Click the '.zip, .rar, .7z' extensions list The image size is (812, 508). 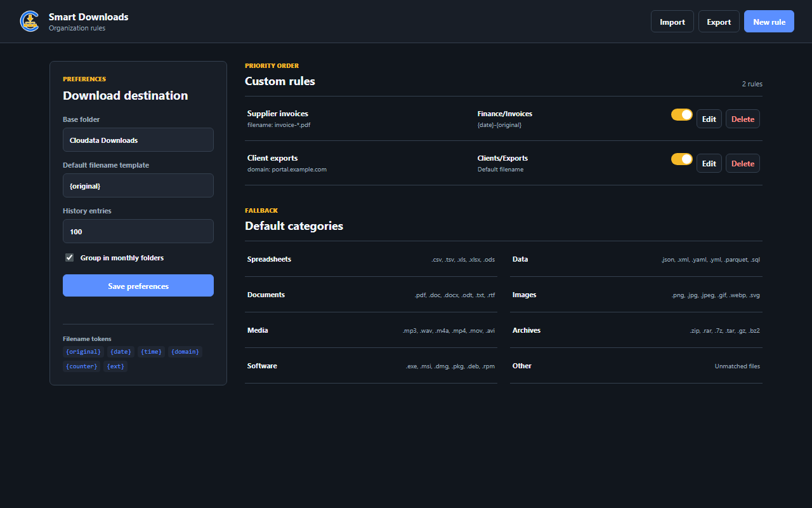click(724, 331)
